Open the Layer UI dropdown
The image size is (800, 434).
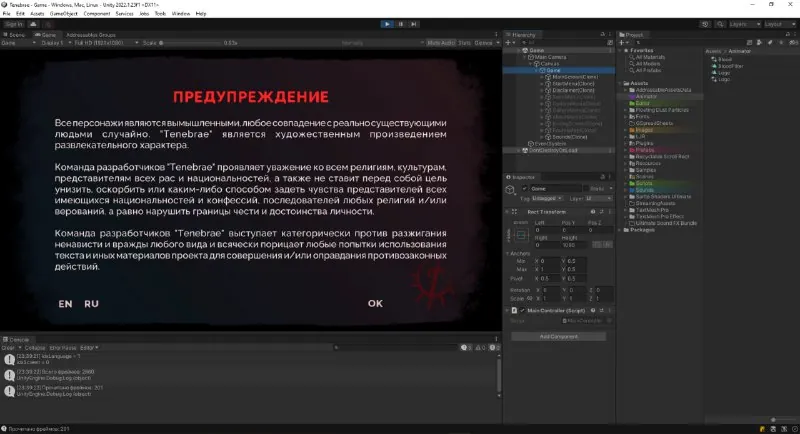pyautogui.click(x=598, y=198)
